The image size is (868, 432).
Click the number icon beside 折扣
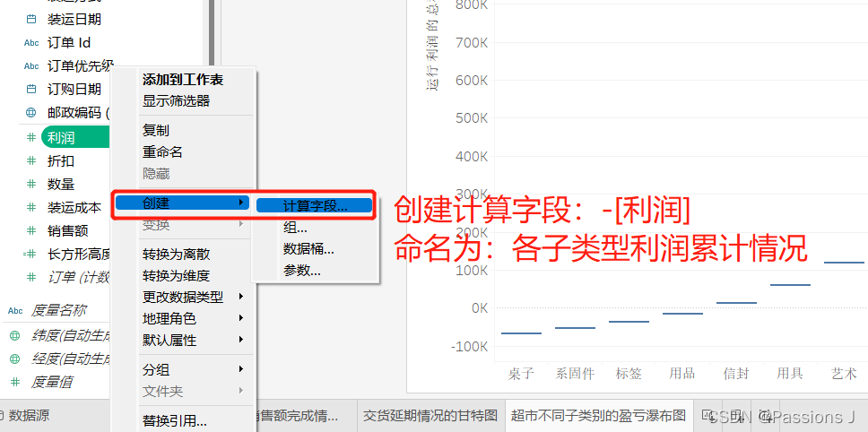pos(31,161)
